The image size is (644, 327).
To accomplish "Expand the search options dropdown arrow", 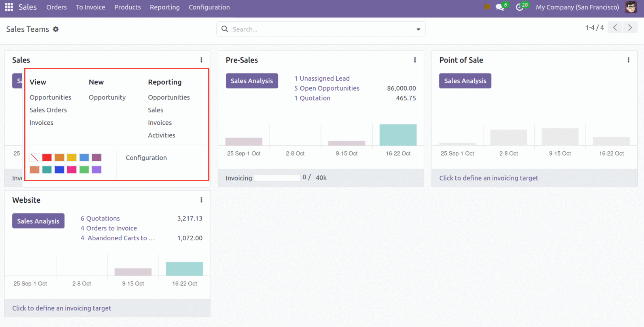I will coord(418,29).
